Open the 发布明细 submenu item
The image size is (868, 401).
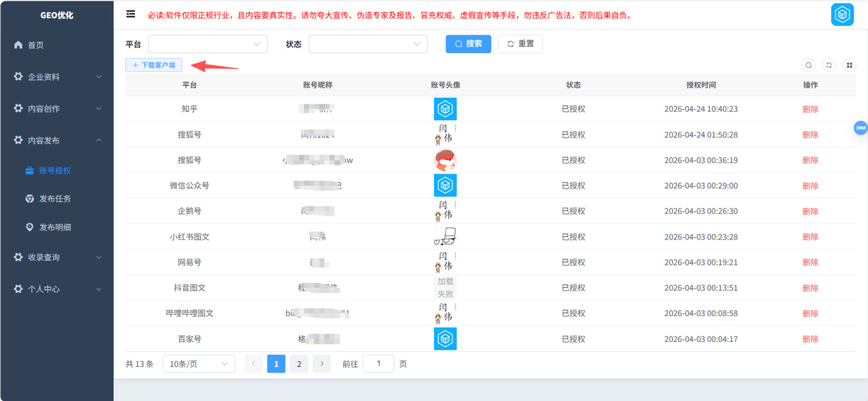point(57,227)
